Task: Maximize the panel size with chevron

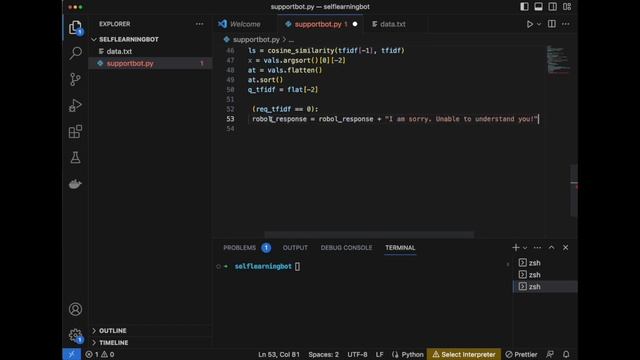Action: click(x=551, y=247)
